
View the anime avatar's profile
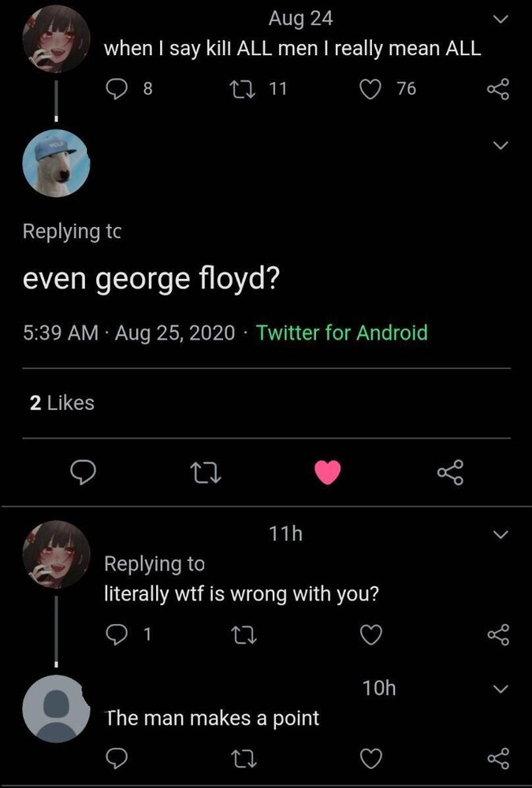tap(56, 39)
